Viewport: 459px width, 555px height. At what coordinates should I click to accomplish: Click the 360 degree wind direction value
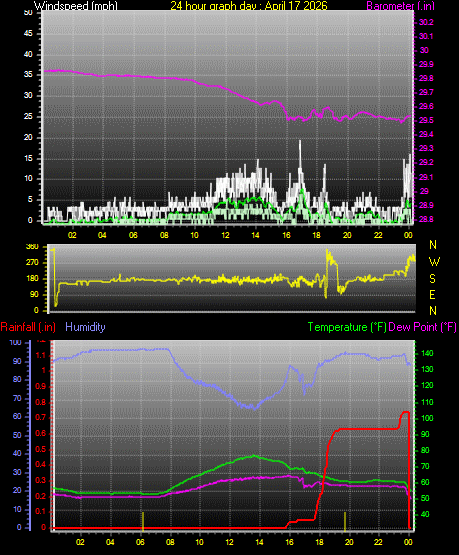click(x=32, y=247)
